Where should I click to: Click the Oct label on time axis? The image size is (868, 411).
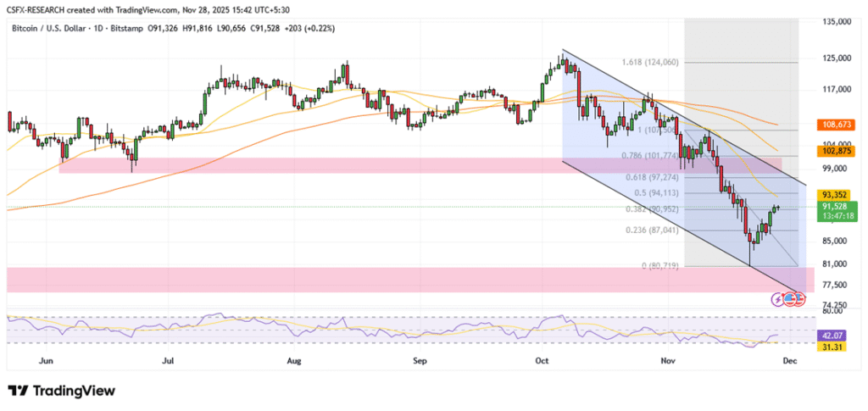(542, 360)
